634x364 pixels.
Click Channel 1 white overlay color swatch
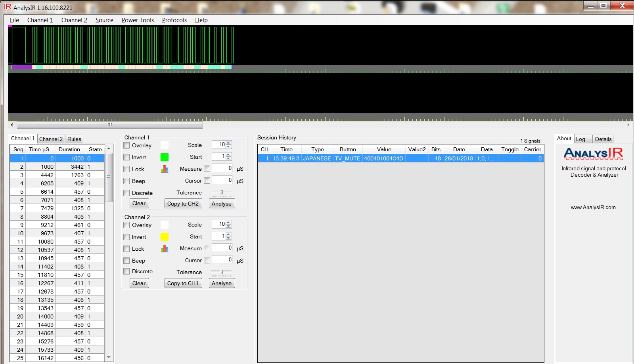(165, 145)
